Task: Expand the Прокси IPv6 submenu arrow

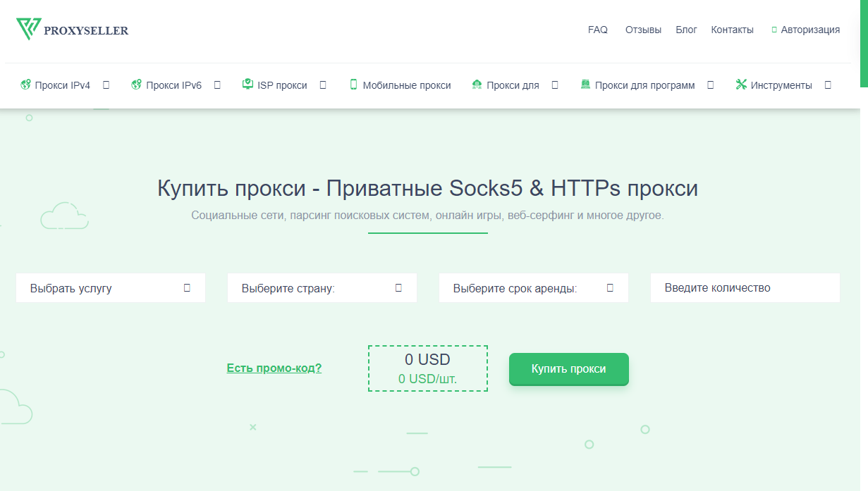Action: [x=217, y=85]
